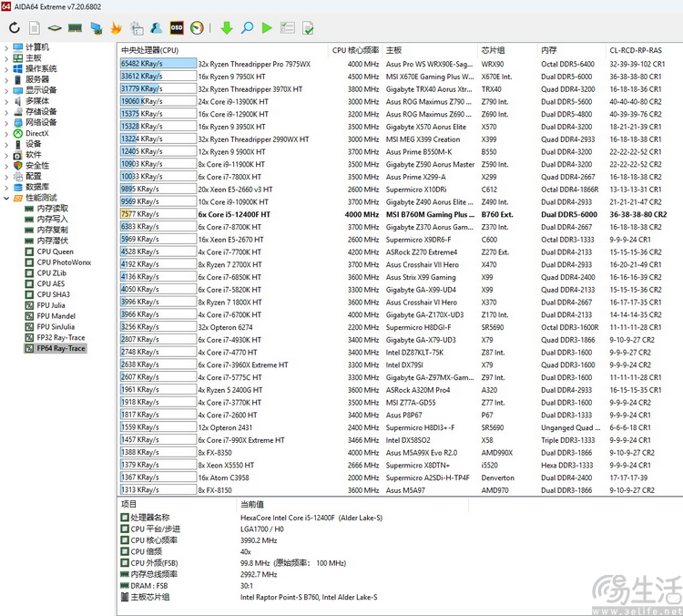The height and width of the screenshot is (616, 683).
Task: Select the 主板芯片组 detail row
Action: [x=250, y=597]
